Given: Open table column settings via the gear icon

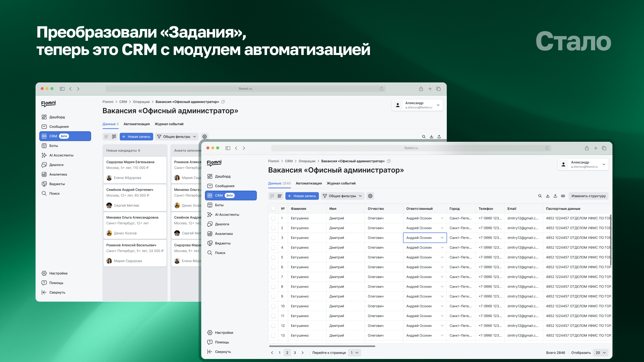Looking at the screenshot, I should 370,196.
